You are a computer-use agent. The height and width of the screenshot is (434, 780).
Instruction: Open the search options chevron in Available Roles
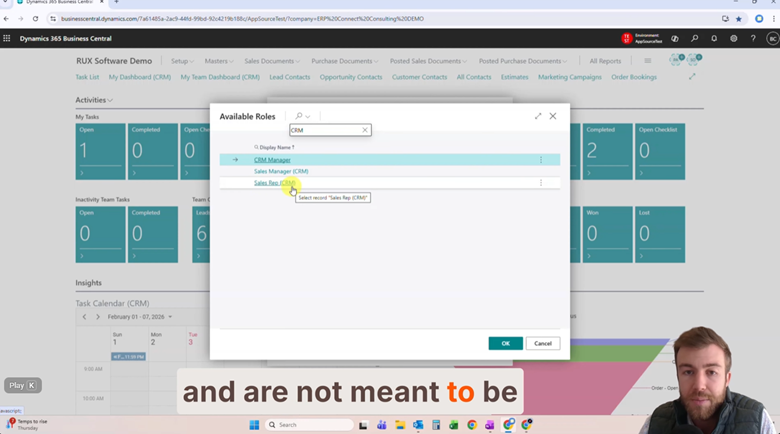308,116
